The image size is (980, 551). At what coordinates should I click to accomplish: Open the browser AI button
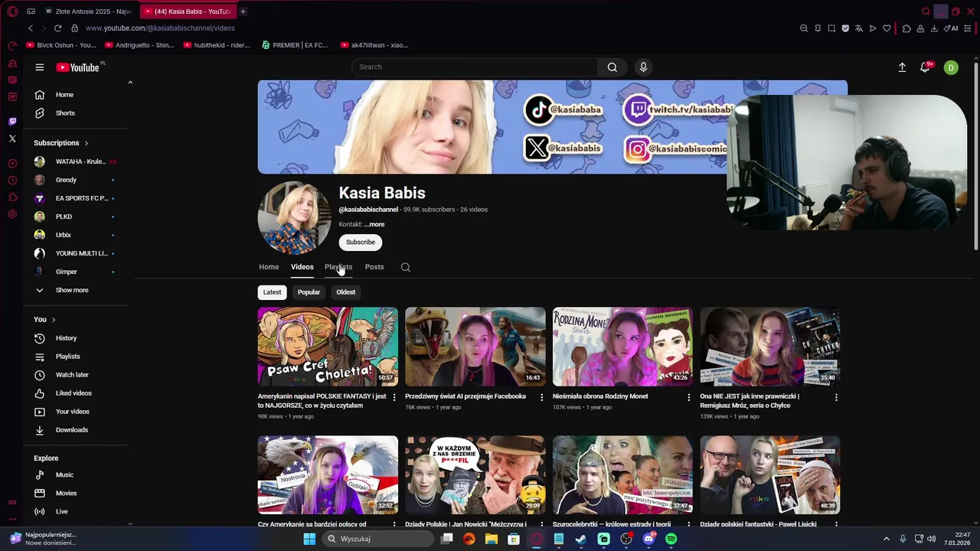952,28
